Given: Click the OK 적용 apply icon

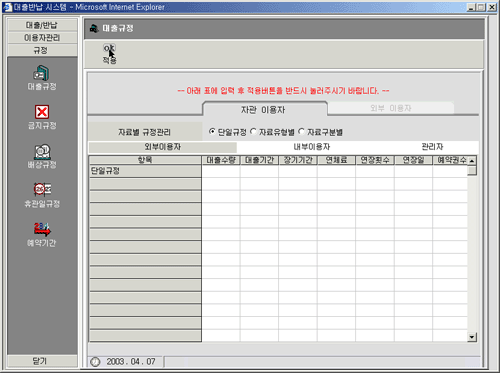Looking at the screenshot, I should click(109, 49).
